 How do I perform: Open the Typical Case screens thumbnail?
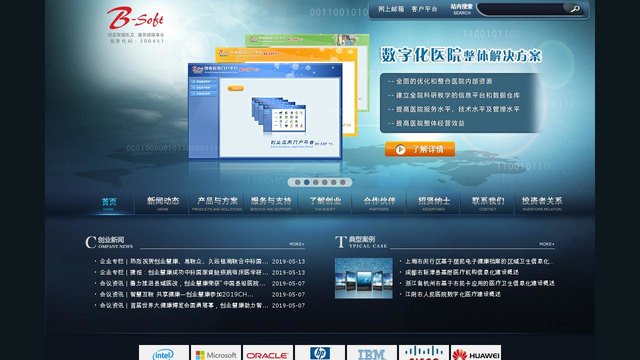[x=364, y=278]
